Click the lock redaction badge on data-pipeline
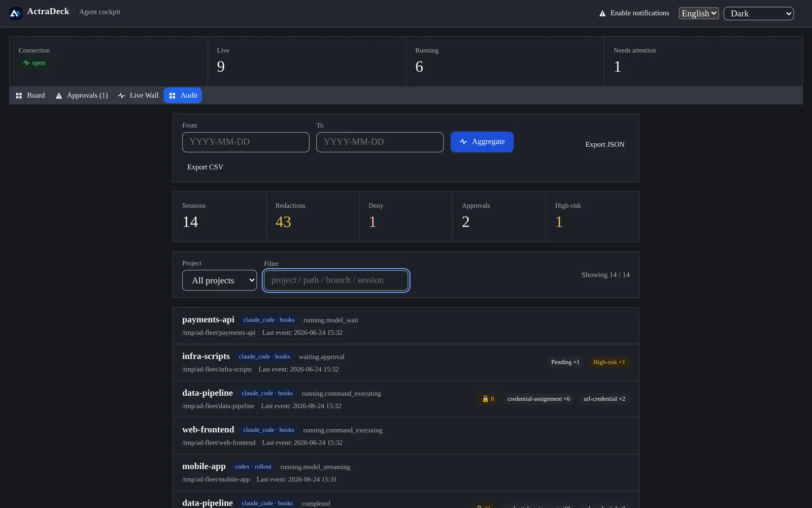 coord(488,399)
